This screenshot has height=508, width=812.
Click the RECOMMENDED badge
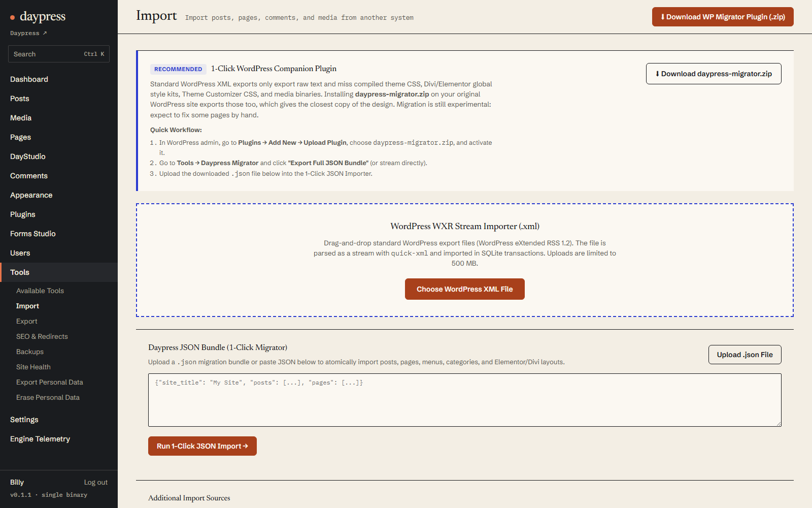coord(178,69)
